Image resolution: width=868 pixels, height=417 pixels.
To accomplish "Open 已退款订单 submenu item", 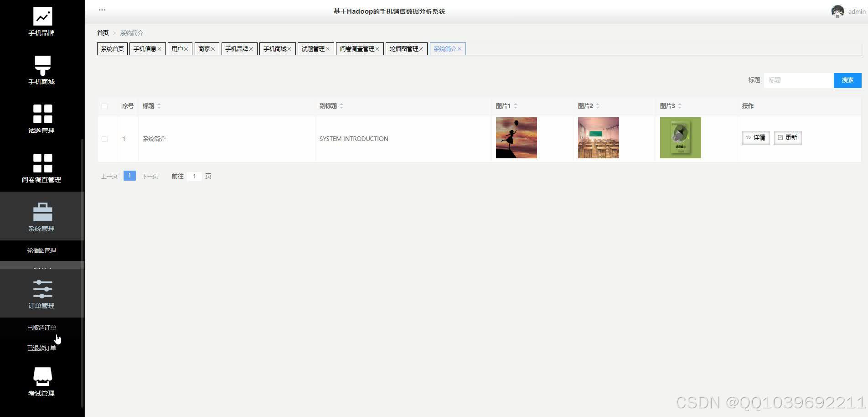I will (41, 348).
